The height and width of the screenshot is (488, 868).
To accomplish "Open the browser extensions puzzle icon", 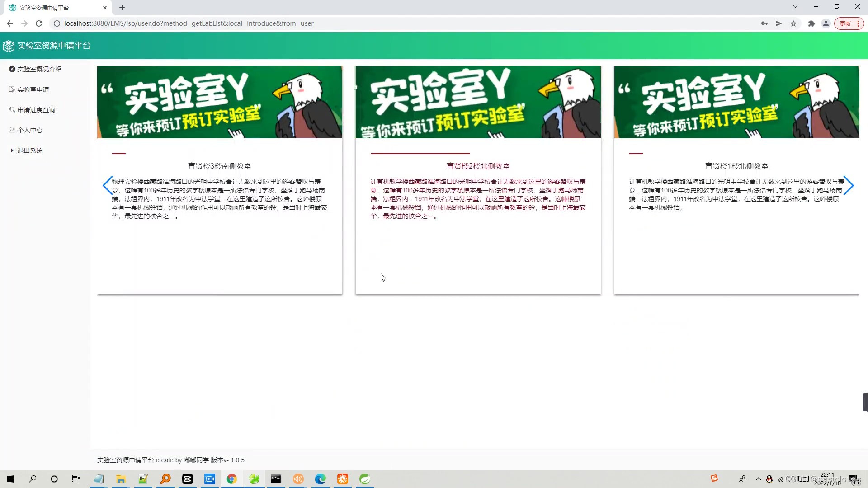I will tap(811, 23).
